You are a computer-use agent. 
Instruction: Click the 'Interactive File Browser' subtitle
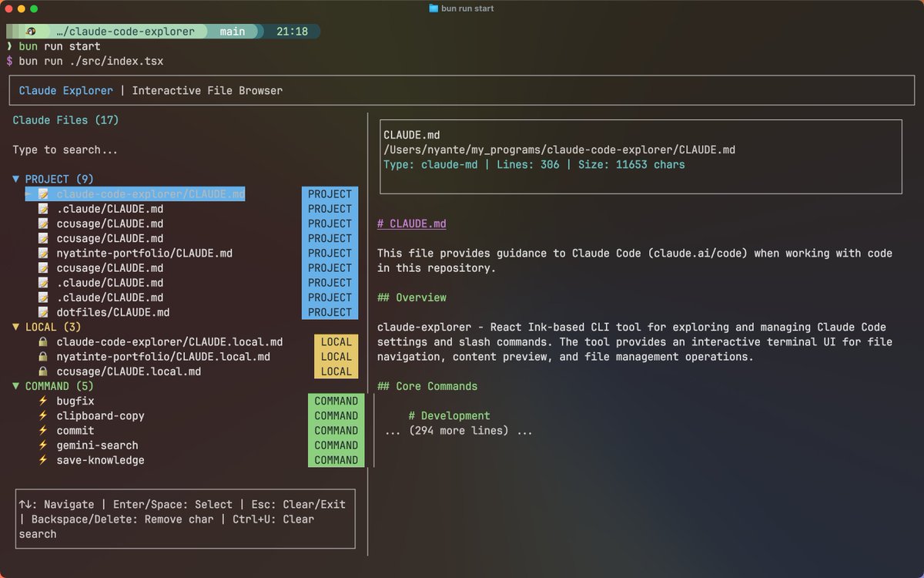(x=207, y=90)
